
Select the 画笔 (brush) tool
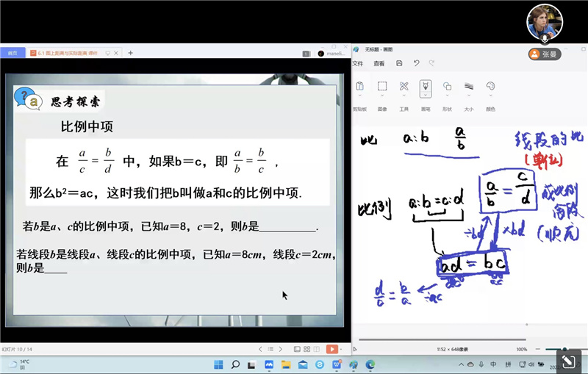click(x=425, y=87)
